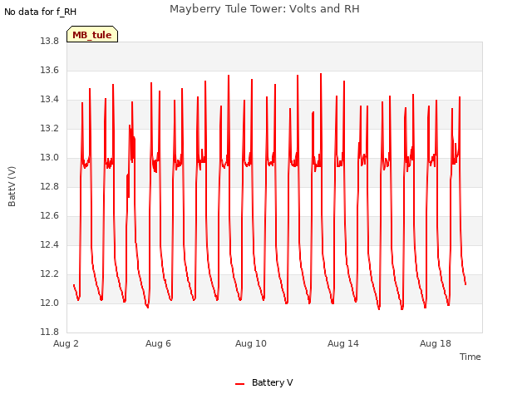Screen dimensions: 532x399
Task: Click the Aug 18 x-axis tick label
Action: click(436, 343)
